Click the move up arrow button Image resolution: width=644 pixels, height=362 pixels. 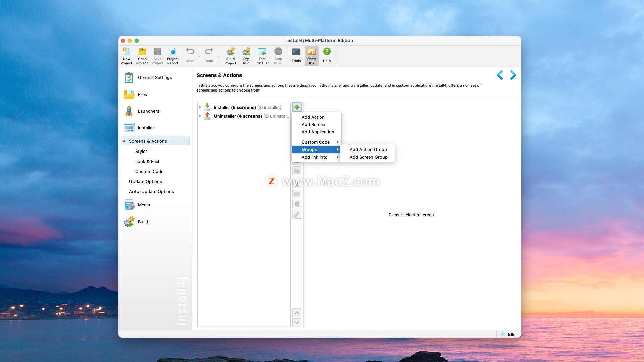point(297,313)
